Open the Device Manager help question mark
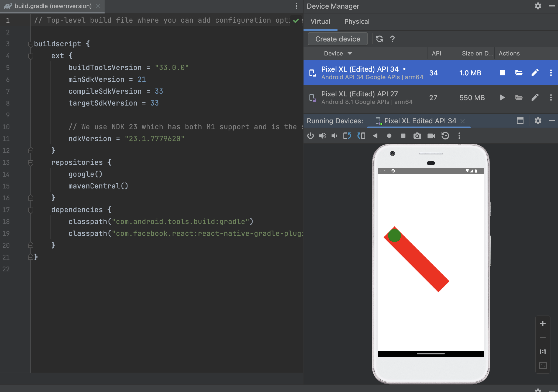 392,39
